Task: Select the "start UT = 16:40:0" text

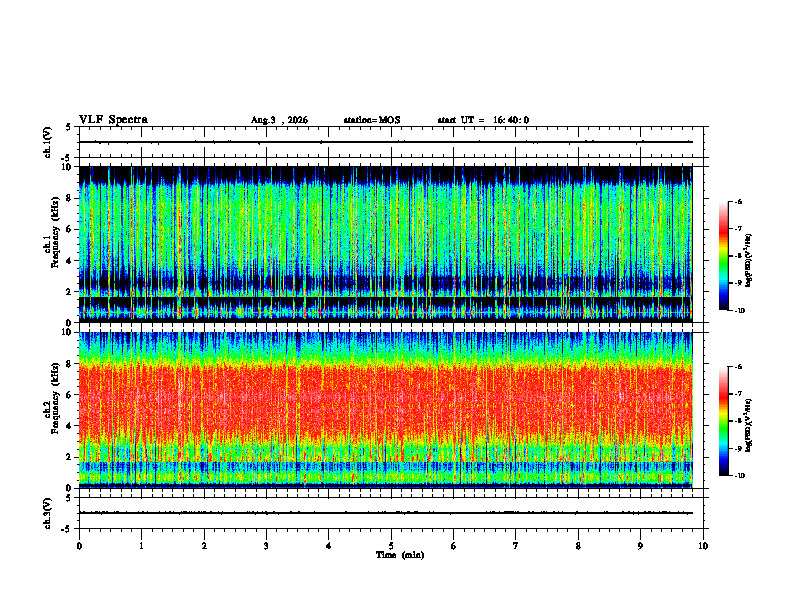Action: (483, 120)
